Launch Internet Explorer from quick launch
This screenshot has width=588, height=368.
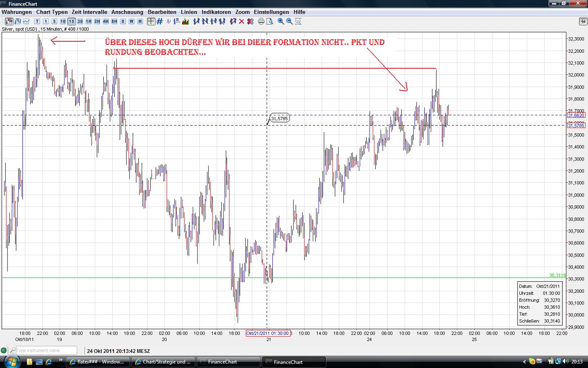point(49,362)
